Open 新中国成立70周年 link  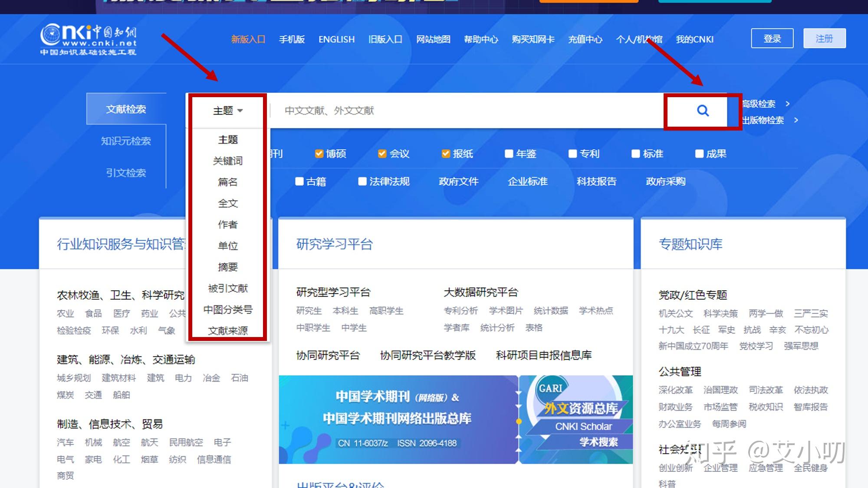pos(693,346)
